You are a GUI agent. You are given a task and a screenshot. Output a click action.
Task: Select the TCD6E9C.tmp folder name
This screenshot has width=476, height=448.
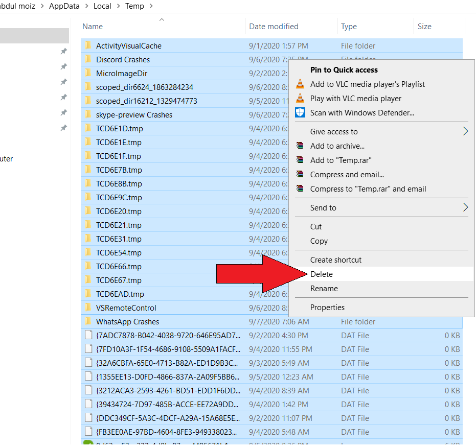(x=119, y=198)
